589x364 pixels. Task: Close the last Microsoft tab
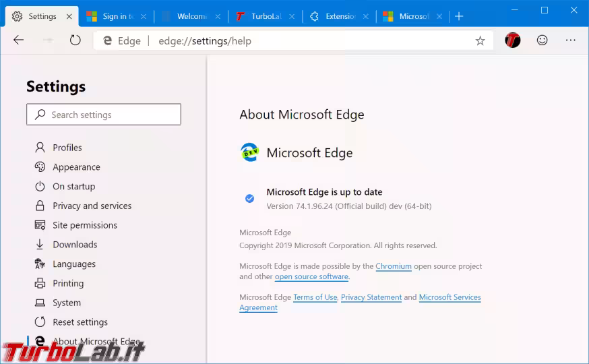[439, 17]
